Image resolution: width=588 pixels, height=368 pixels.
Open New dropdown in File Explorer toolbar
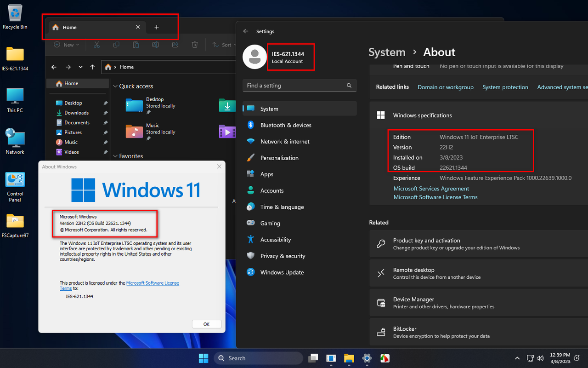pos(67,45)
